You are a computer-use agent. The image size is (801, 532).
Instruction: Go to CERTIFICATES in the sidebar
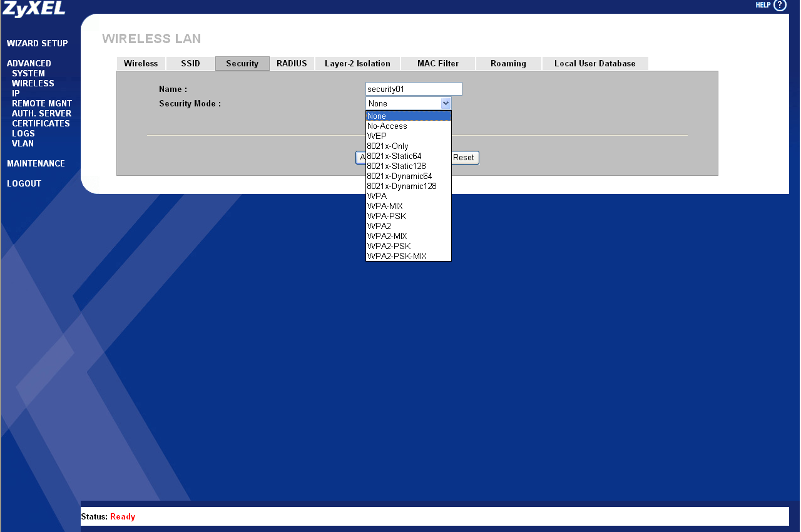41,123
